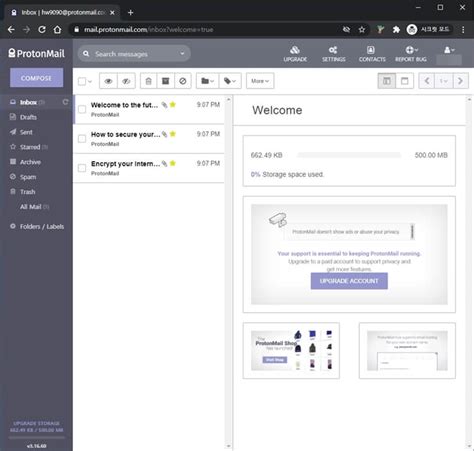
Task: Open the More actions dropdown
Action: [x=260, y=81]
